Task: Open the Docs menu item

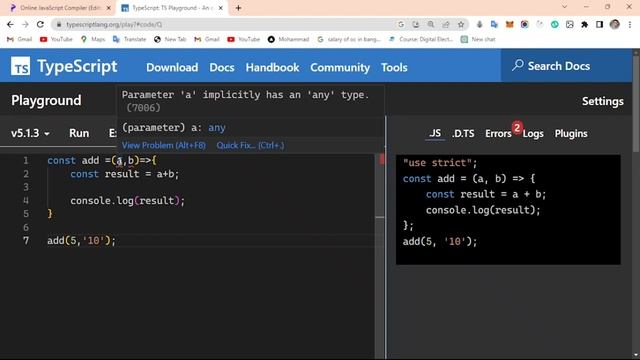Action: (x=222, y=67)
